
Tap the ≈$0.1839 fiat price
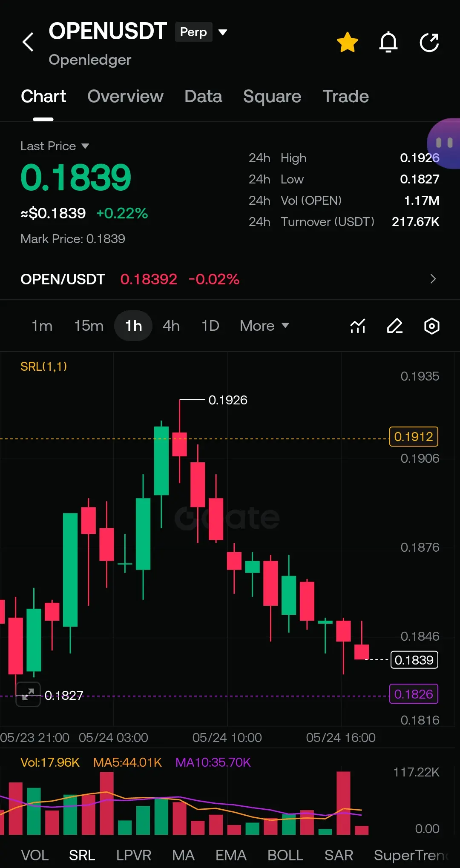click(x=53, y=213)
